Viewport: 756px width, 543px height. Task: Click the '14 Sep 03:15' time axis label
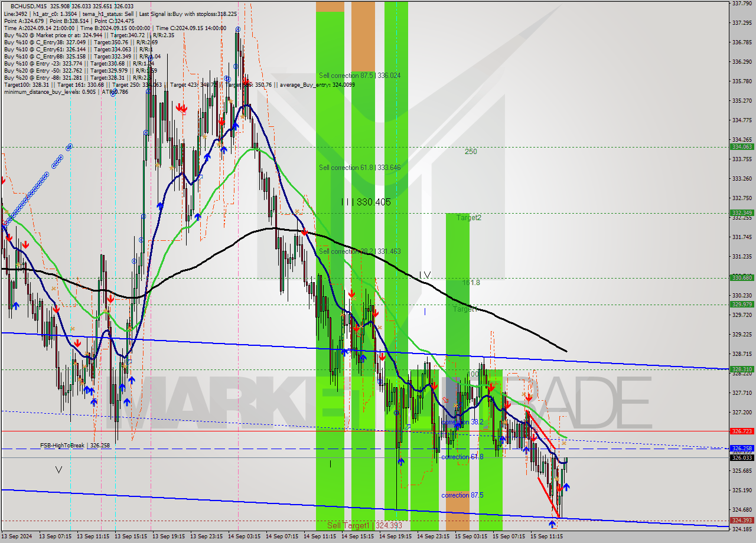tap(244, 537)
